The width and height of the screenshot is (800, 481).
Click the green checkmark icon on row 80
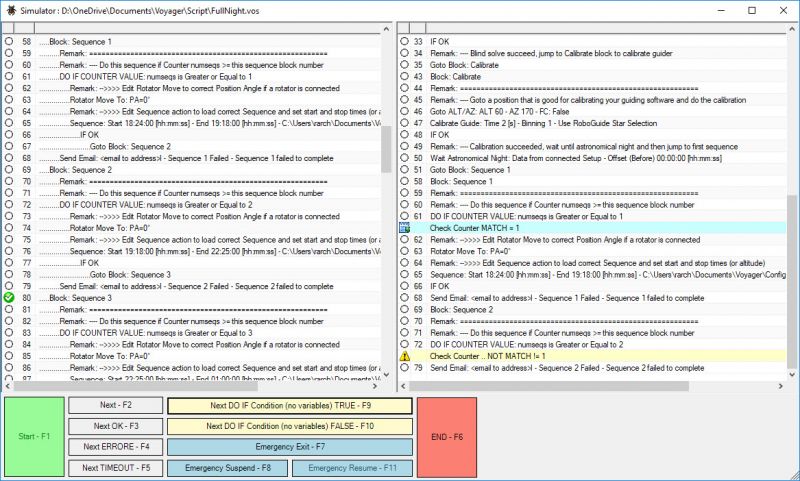(9, 298)
